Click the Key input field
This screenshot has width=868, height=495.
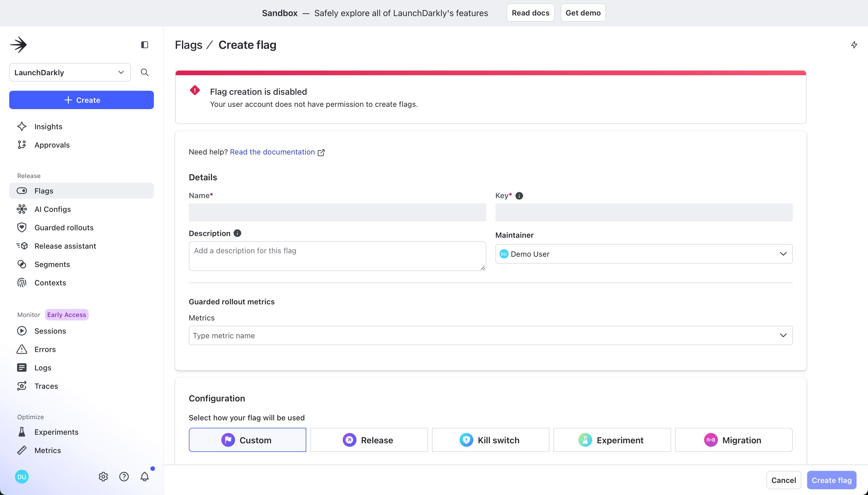(644, 212)
